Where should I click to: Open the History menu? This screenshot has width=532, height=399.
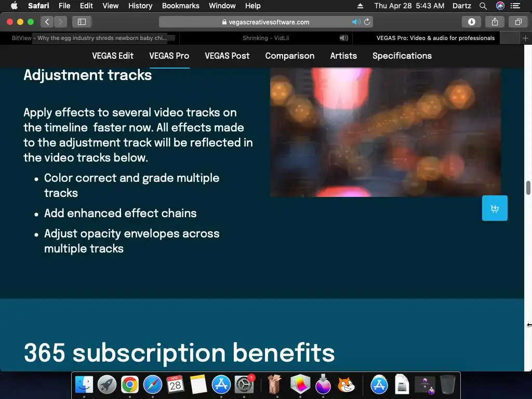(x=140, y=6)
